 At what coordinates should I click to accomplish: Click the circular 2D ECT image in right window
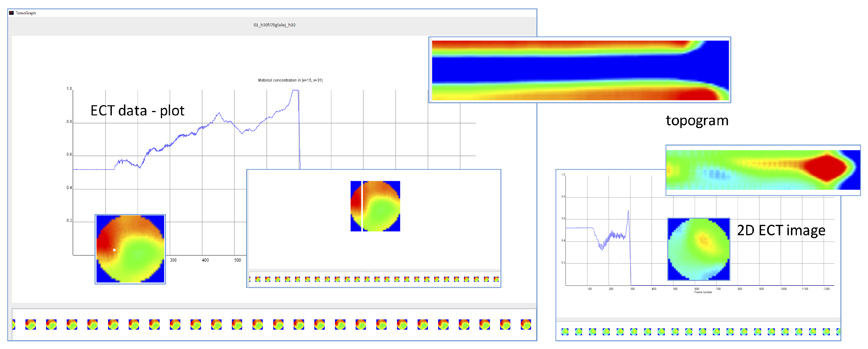coord(699,249)
